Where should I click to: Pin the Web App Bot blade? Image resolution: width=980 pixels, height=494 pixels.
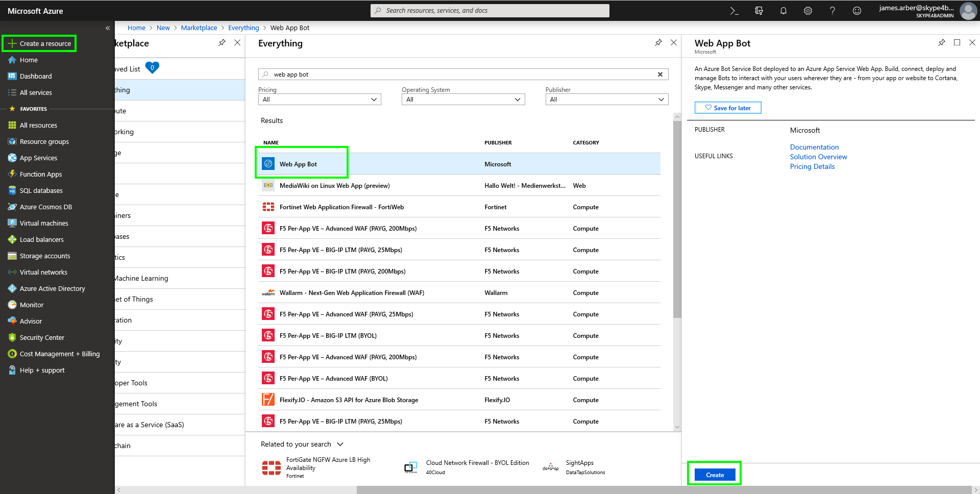942,43
